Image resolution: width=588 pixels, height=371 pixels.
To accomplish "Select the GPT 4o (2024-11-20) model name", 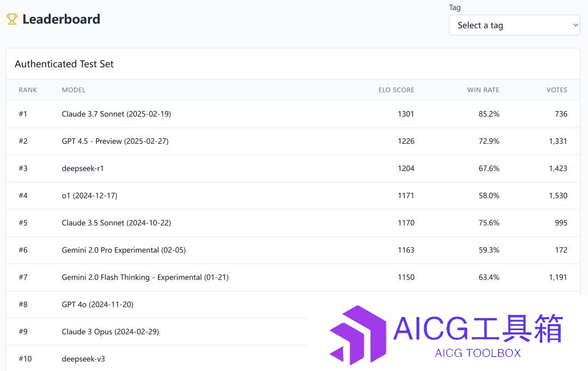I will tap(97, 305).
